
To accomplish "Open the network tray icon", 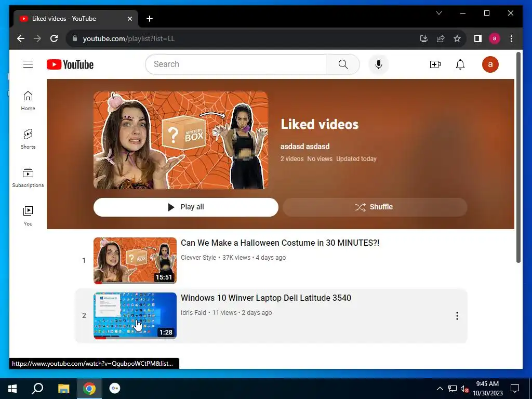I will (x=453, y=389).
